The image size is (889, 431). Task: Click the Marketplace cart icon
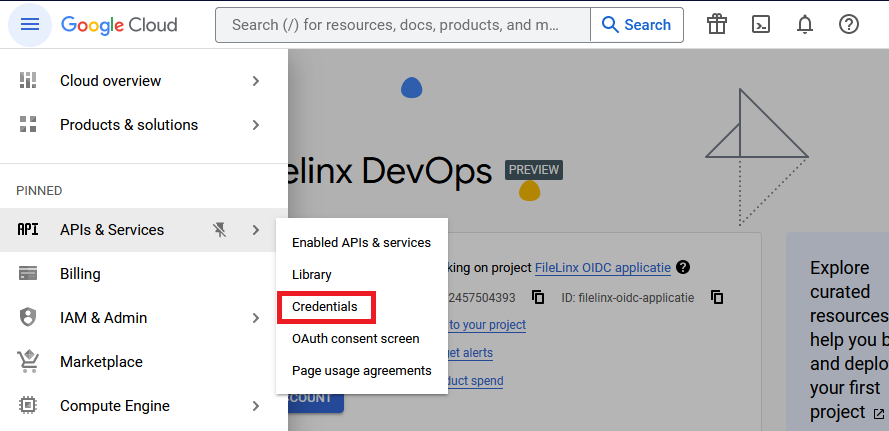pos(28,361)
